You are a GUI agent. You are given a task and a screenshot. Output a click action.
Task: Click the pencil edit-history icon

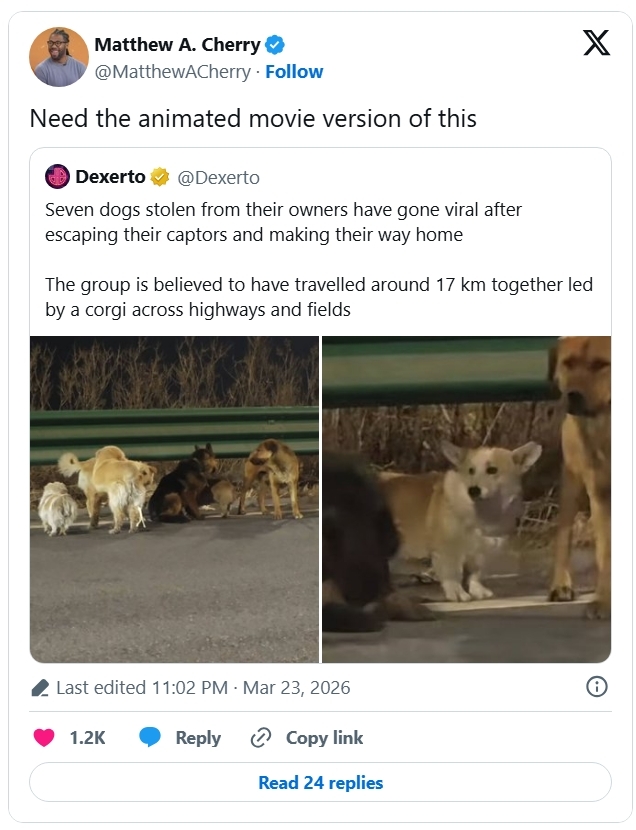40,688
